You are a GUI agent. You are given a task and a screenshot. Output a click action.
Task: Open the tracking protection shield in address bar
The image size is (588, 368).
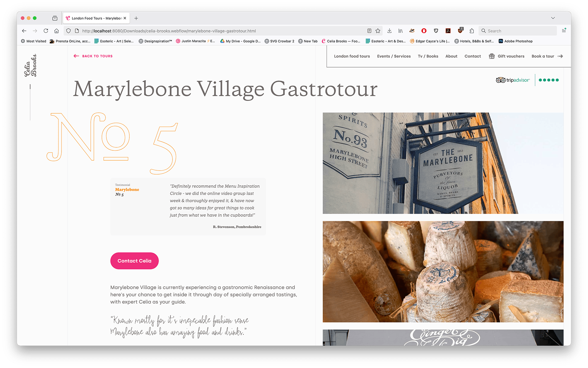click(68, 31)
